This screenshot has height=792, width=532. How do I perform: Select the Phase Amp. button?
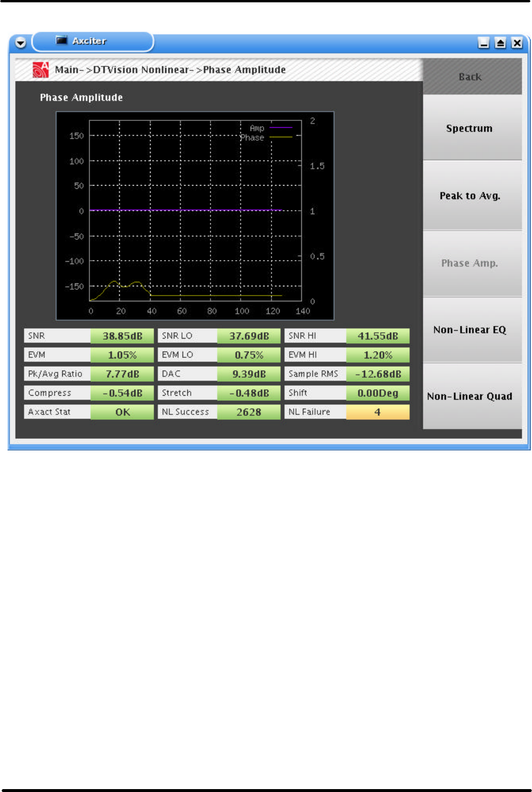point(472,263)
